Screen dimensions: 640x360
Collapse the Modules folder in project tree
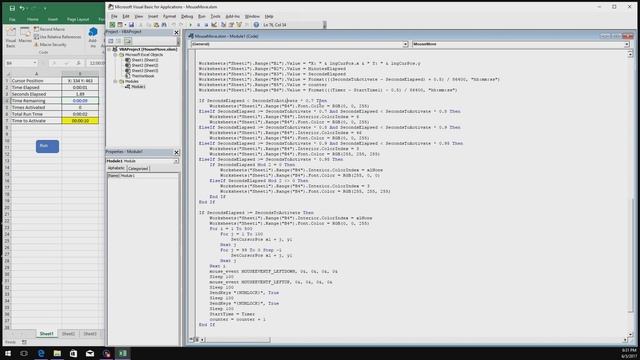point(116,81)
